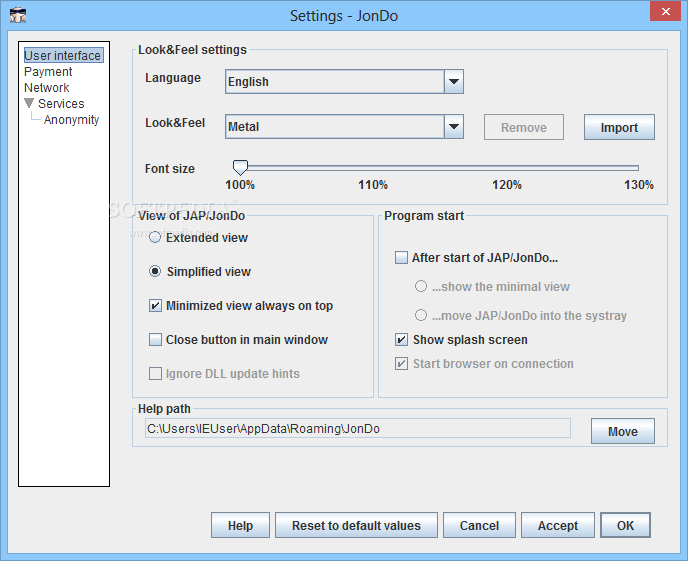This screenshot has width=688, height=561.
Task: Cancel the settings dialog
Action: [479, 525]
